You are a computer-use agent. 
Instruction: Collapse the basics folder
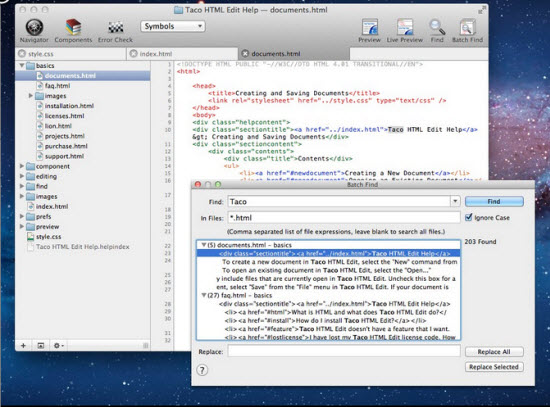(22, 65)
